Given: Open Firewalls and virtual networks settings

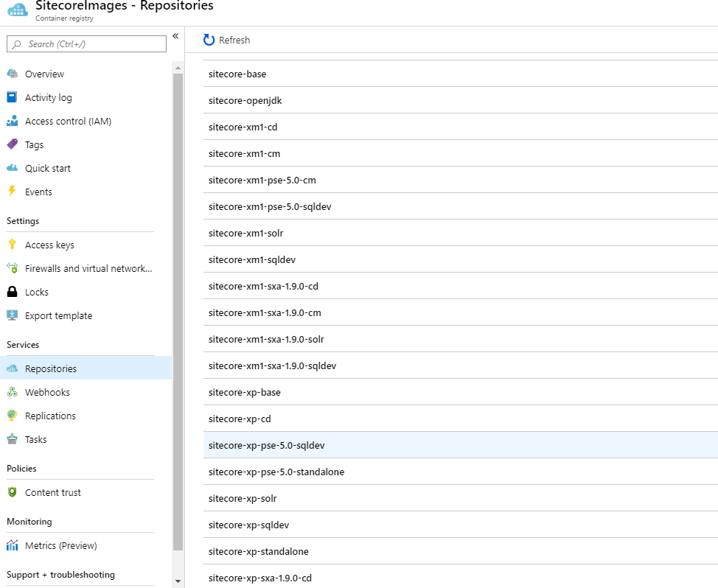Looking at the screenshot, I should (x=88, y=268).
